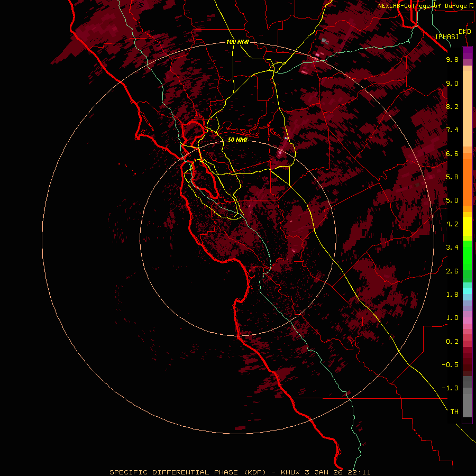Click the 5.8 value on the color scale

pos(452,177)
